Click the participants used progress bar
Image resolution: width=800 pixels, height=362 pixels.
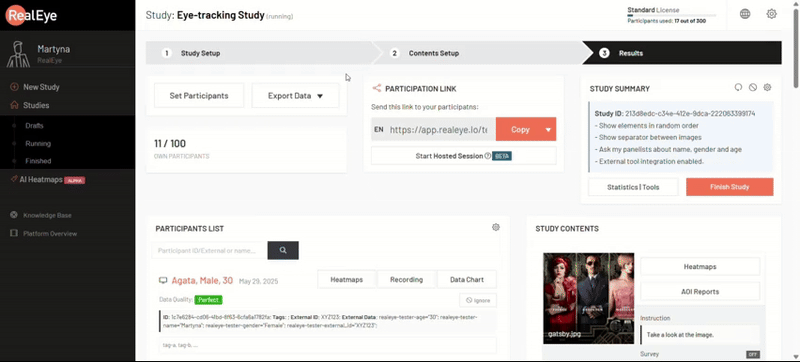coord(671,16)
